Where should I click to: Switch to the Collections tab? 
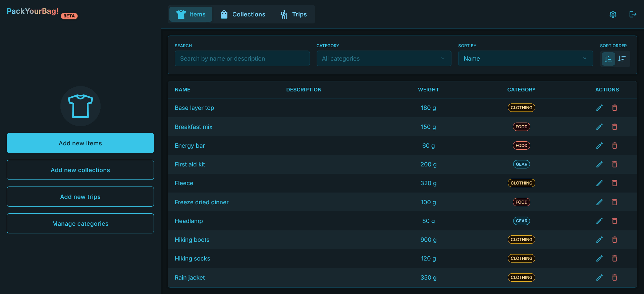pyautogui.click(x=243, y=14)
